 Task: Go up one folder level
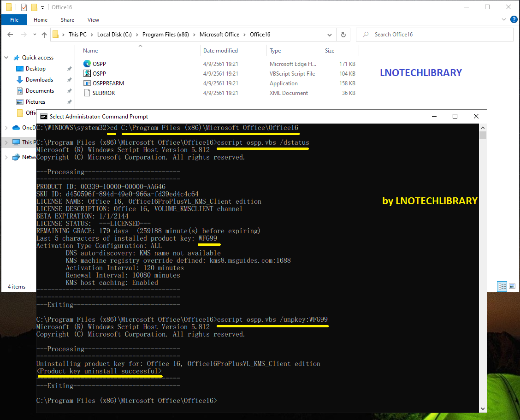pos(44,35)
